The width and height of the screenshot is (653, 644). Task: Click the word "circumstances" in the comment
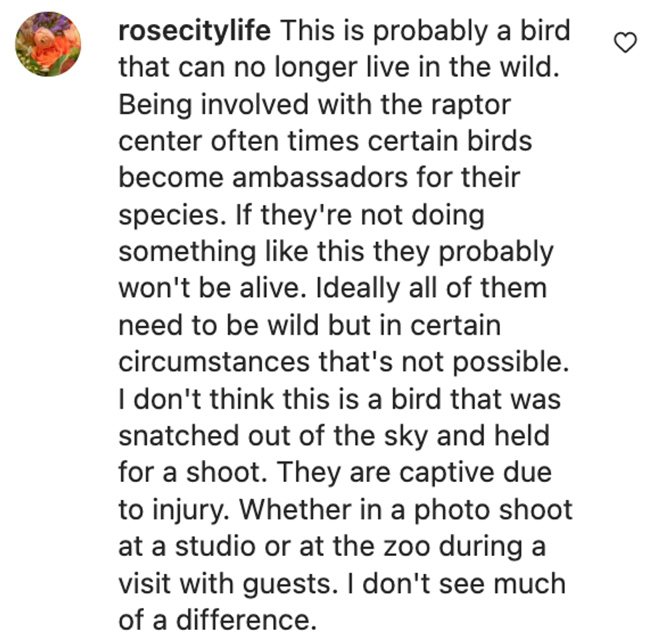coord(213,361)
